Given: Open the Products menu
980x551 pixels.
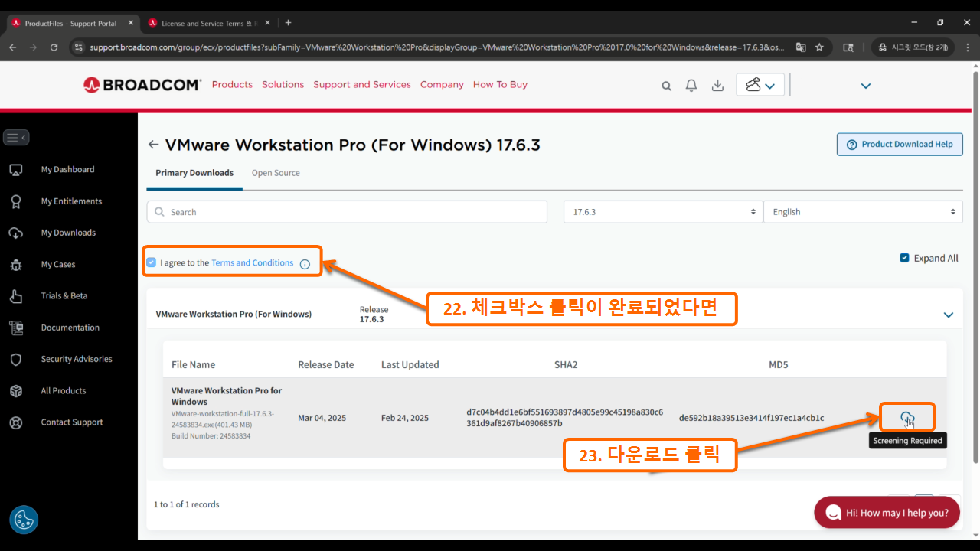Looking at the screenshot, I should 232,85.
